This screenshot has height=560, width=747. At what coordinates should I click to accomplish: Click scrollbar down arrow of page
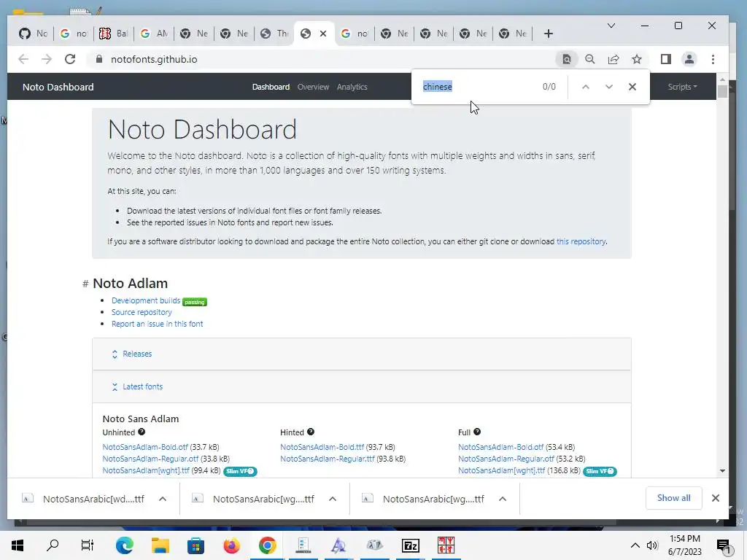coord(722,471)
